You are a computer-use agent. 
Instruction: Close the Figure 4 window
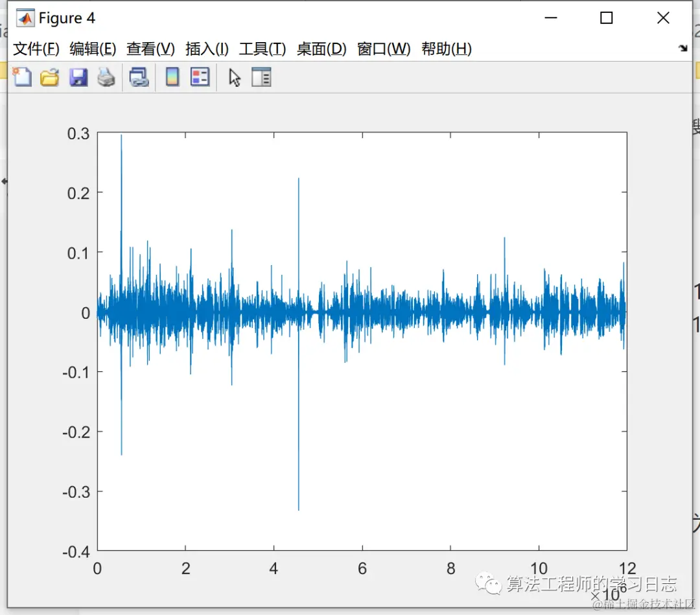[x=664, y=18]
